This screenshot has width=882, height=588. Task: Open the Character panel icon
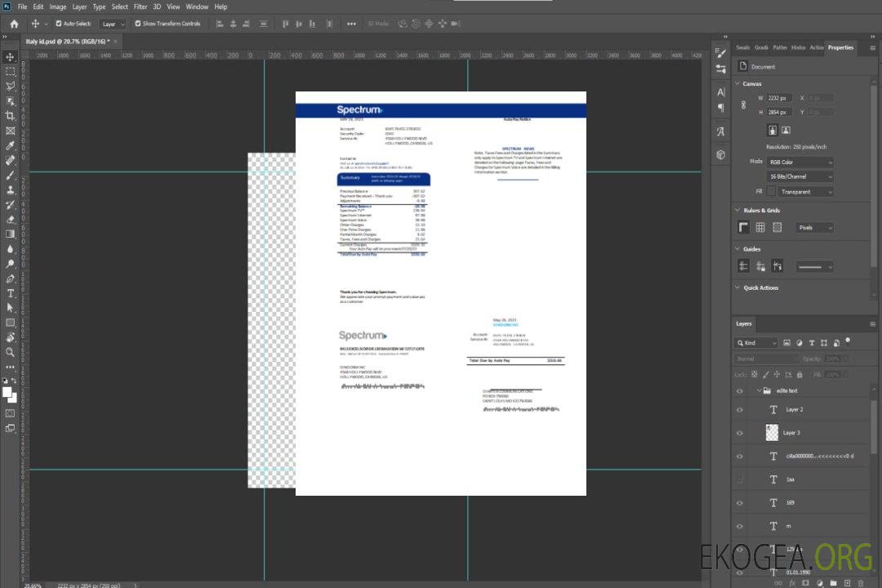click(x=720, y=91)
